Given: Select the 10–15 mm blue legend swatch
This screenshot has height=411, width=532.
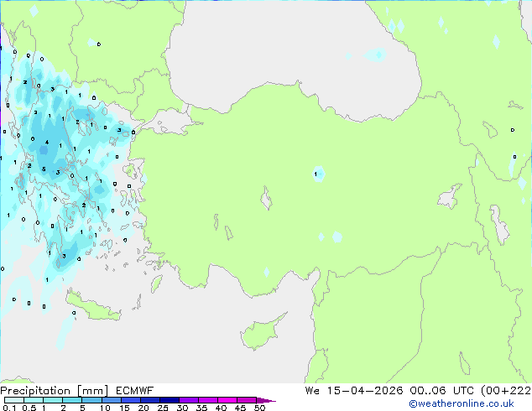Looking at the screenshot, I should click(111, 400).
